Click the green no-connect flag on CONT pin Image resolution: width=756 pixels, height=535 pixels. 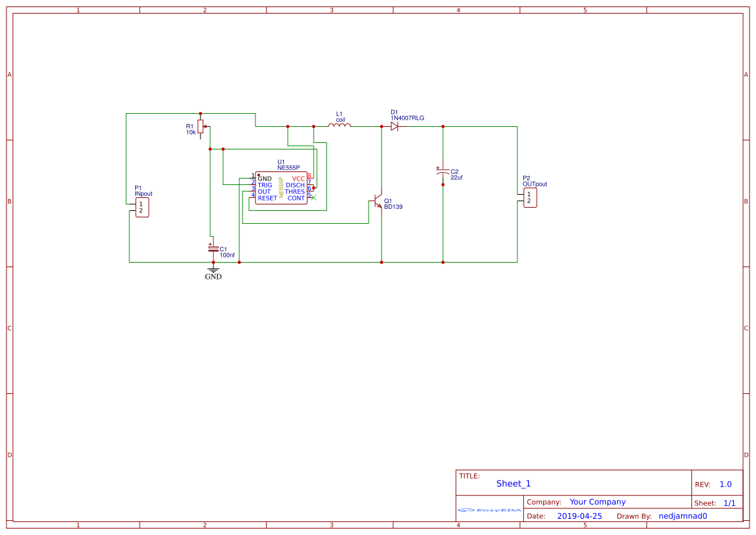312,198
